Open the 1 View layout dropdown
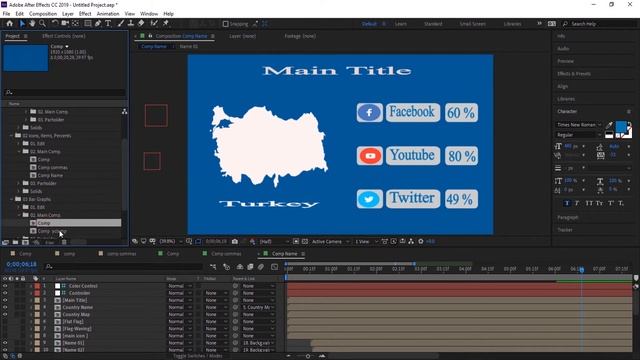 click(x=366, y=242)
